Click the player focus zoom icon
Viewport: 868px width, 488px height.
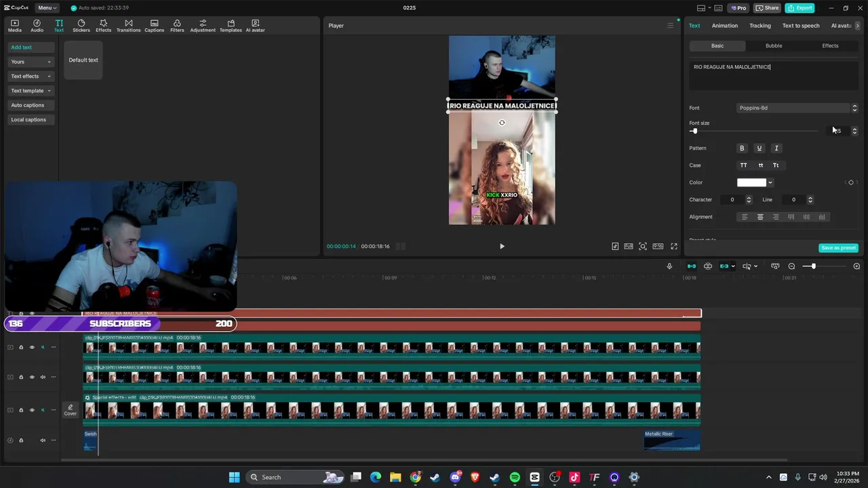click(643, 246)
